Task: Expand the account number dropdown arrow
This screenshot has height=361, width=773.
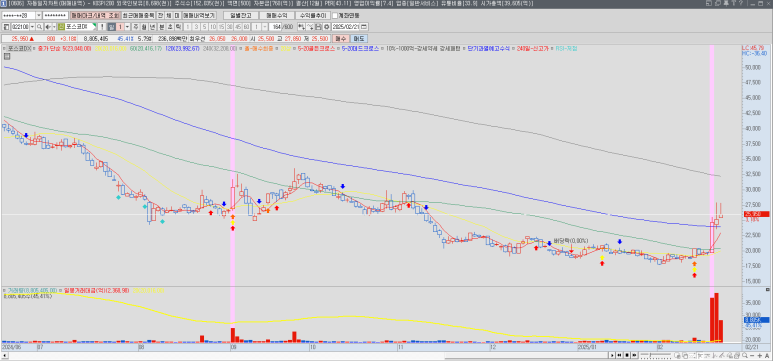Action: coord(38,15)
